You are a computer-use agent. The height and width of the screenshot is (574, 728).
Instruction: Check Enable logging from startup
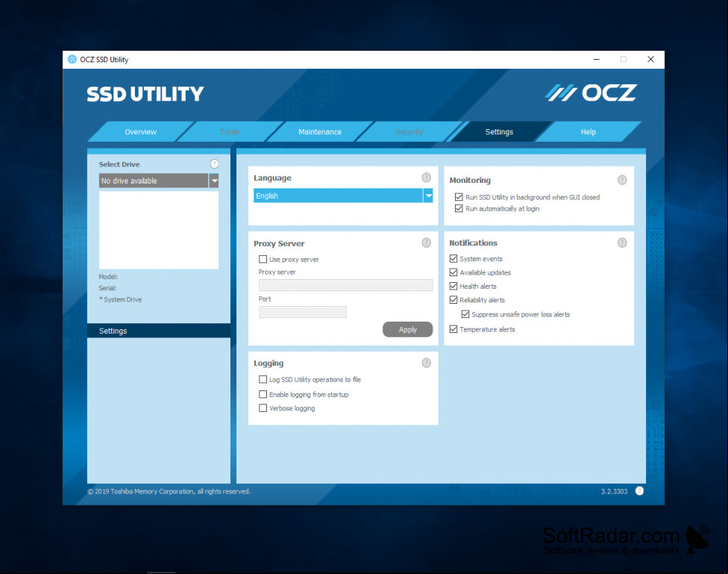(x=263, y=394)
